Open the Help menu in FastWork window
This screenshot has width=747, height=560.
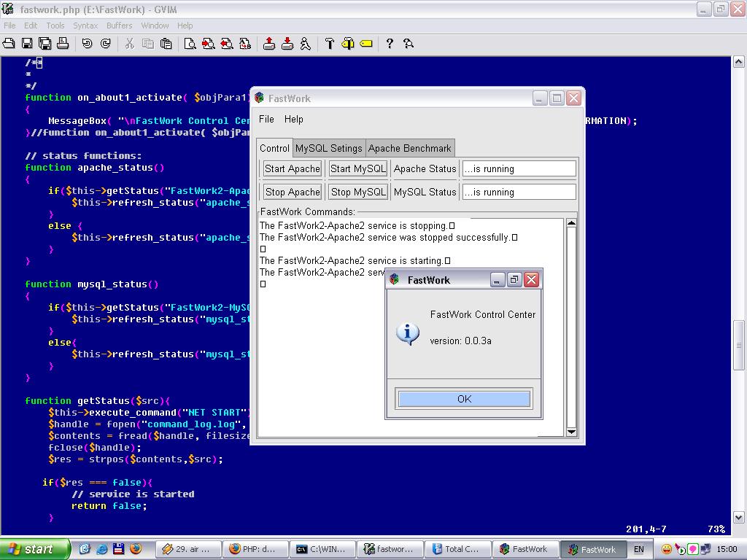(x=293, y=119)
